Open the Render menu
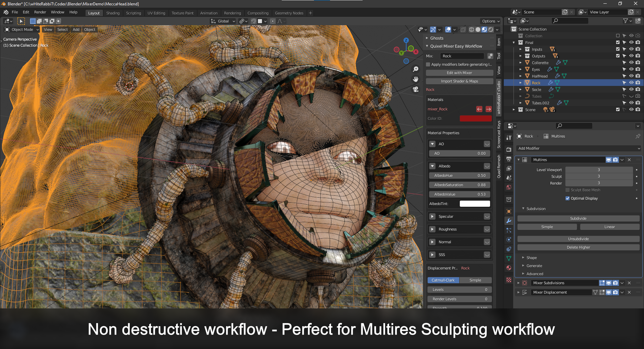This screenshot has height=349, width=644. pyautogui.click(x=40, y=12)
